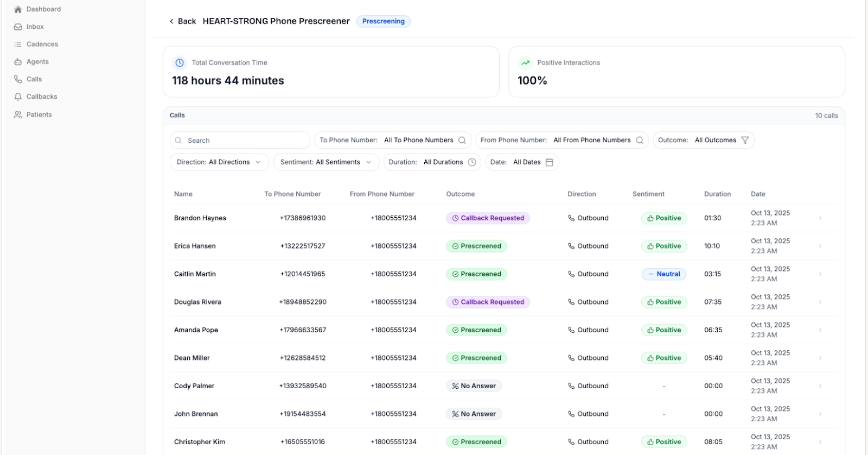
Task: Open Douglas Rivera row chevron
Action: pos(820,302)
